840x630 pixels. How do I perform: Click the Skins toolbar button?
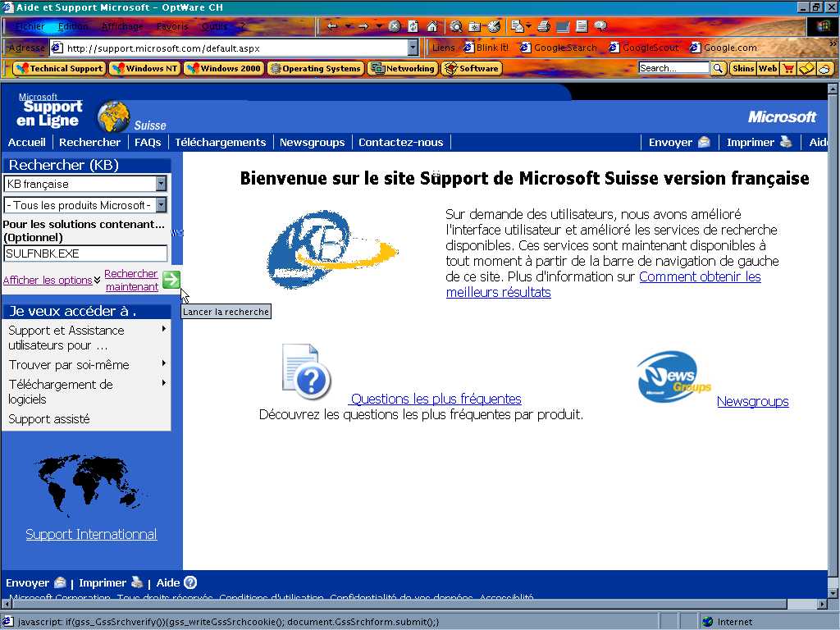click(x=742, y=68)
